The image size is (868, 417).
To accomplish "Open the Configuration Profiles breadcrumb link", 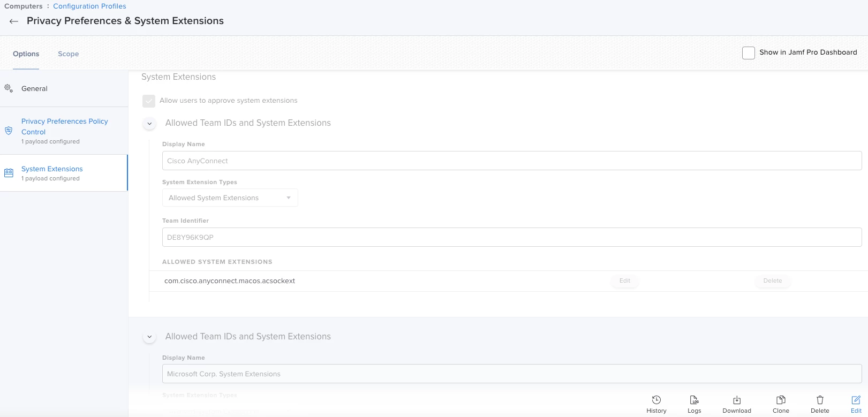I will [x=89, y=6].
